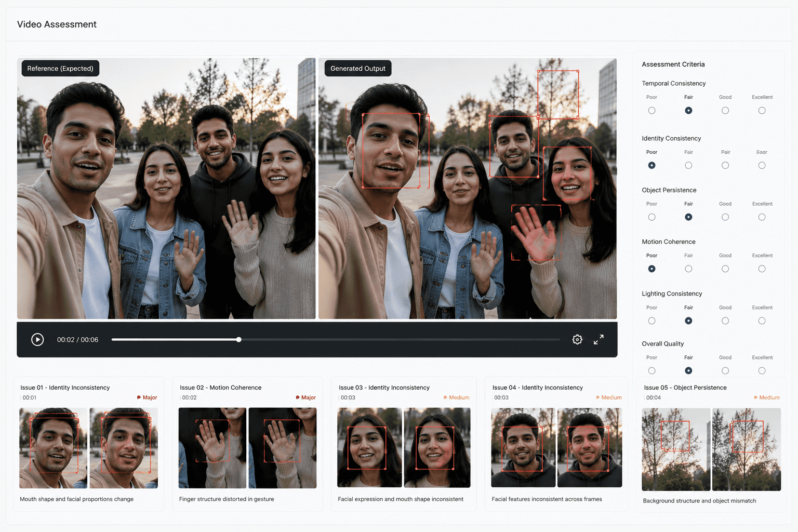This screenshot has width=798, height=532.
Task: Open the second thumbnail of Issue 02
Action: pos(283,448)
